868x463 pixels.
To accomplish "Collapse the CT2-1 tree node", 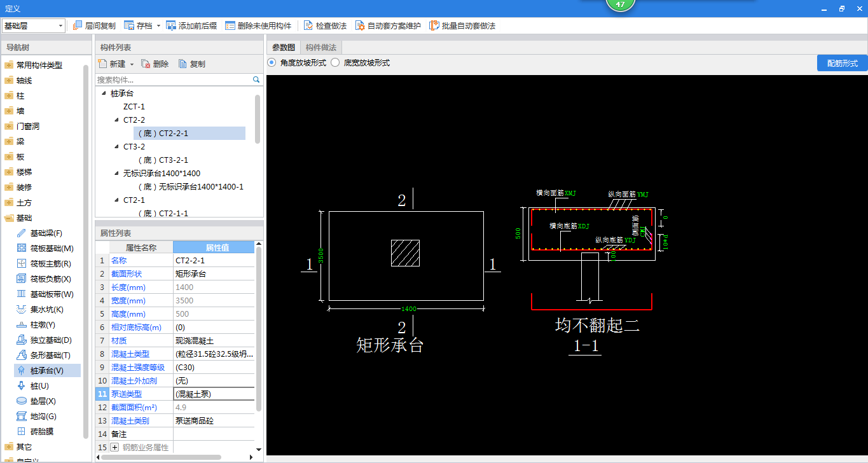I will pyautogui.click(x=116, y=200).
